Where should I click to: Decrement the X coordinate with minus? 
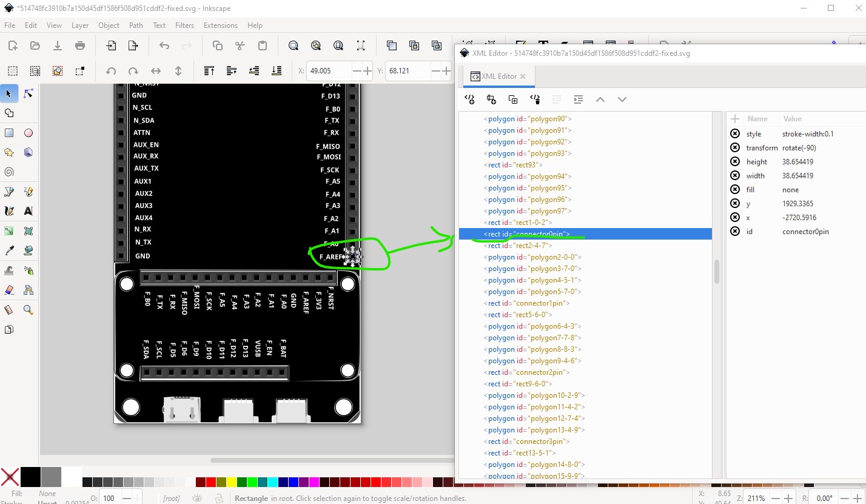(x=357, y=71)
